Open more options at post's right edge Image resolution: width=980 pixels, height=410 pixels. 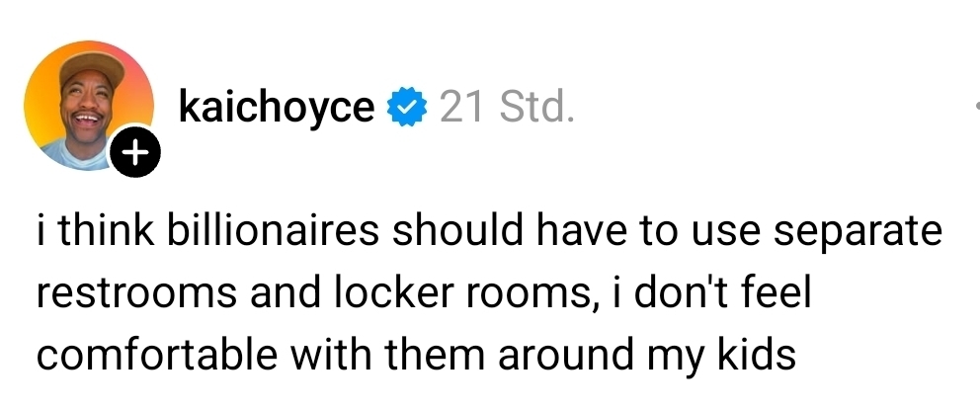(973, 106)
